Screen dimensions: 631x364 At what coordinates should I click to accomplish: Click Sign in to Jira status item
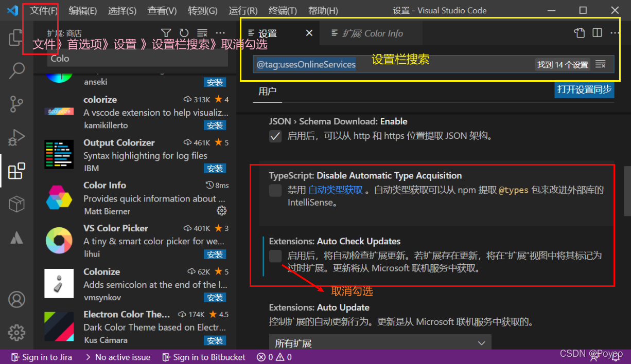tap(42, 357)
